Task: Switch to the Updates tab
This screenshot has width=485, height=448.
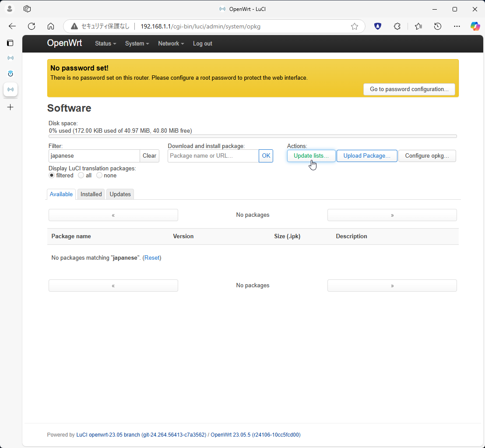Action: click(x=120, y=194)
